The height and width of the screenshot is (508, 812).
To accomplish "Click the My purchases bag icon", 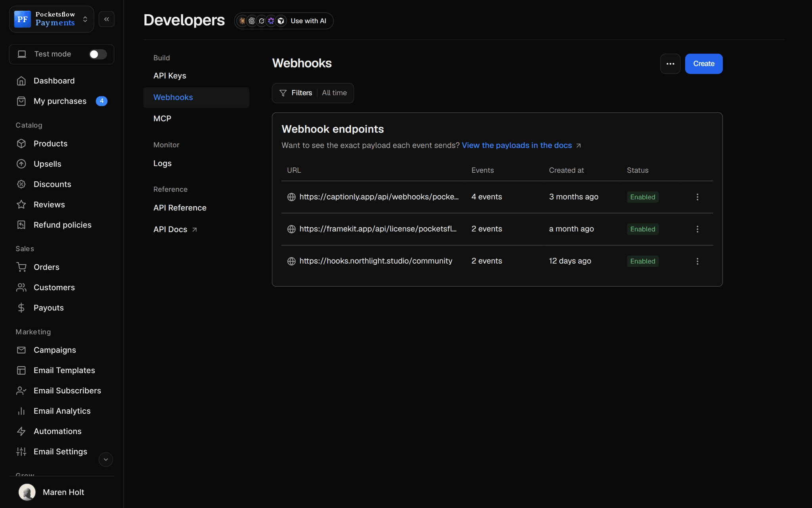I will (21, 101).
